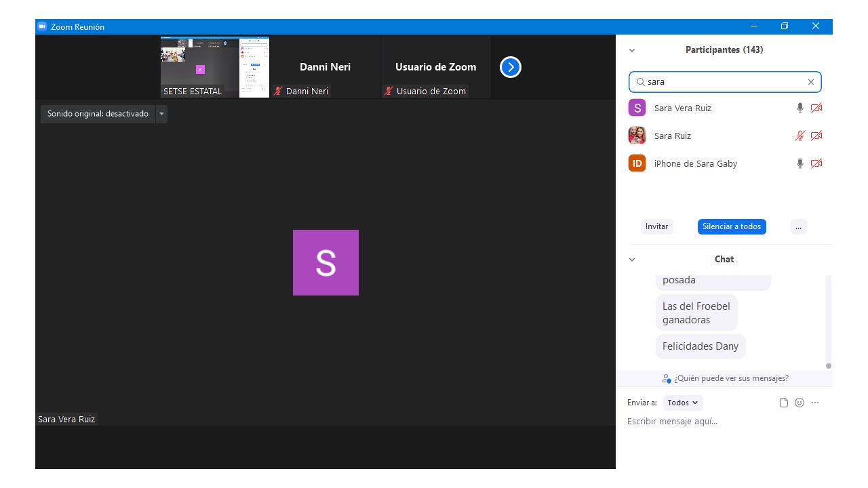Viewport: 868px width, 488px height.
Task: Click the Participantes (143) heading
Action: (x=724, y=50)
